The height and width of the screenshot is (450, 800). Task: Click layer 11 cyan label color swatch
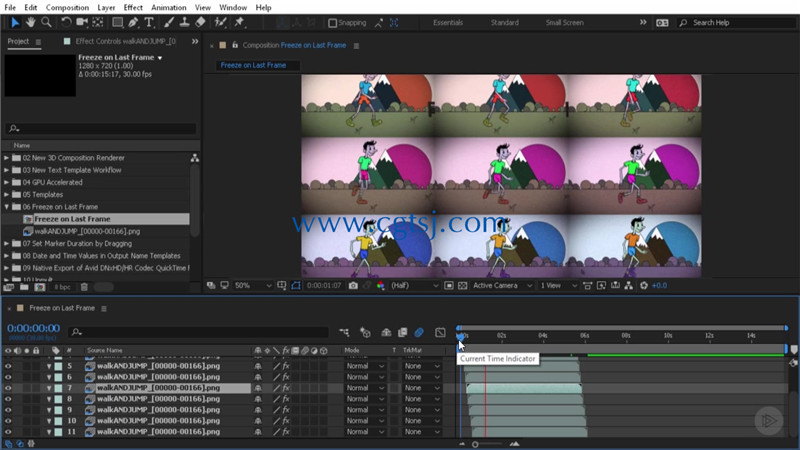[58, 432]
